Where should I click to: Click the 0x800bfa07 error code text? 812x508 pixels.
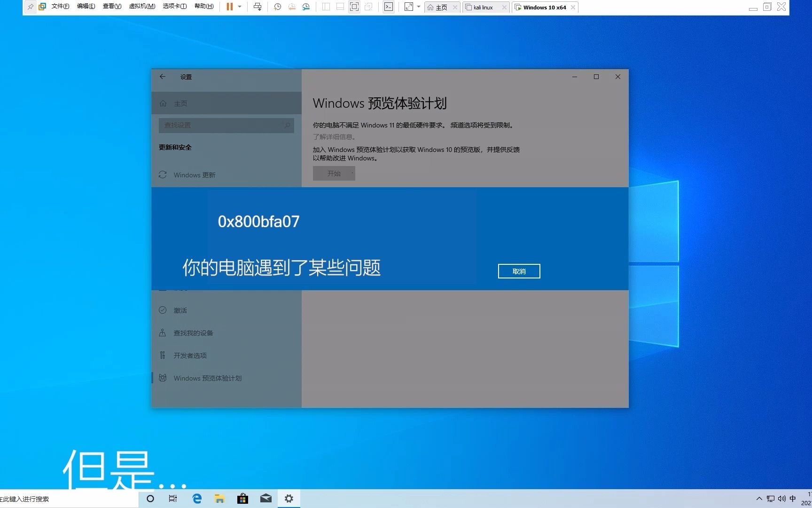pyautogui.click(x=258, y=222)
